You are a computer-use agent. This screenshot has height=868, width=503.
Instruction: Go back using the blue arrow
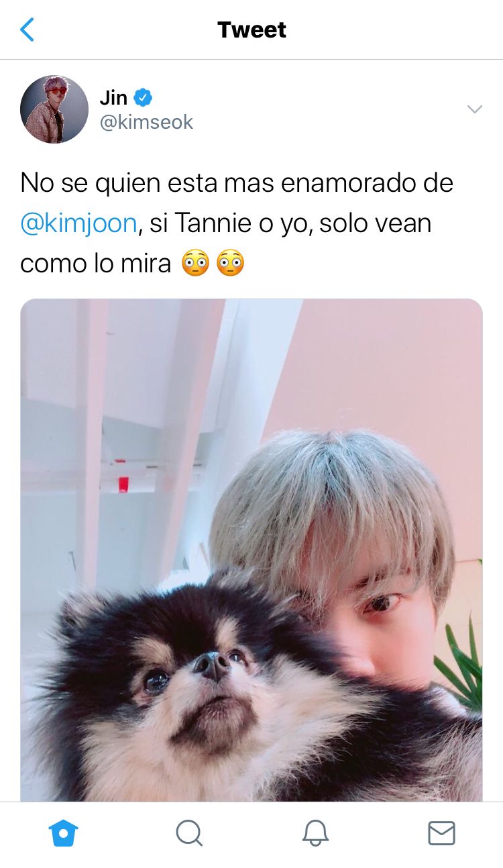(27, 30)
